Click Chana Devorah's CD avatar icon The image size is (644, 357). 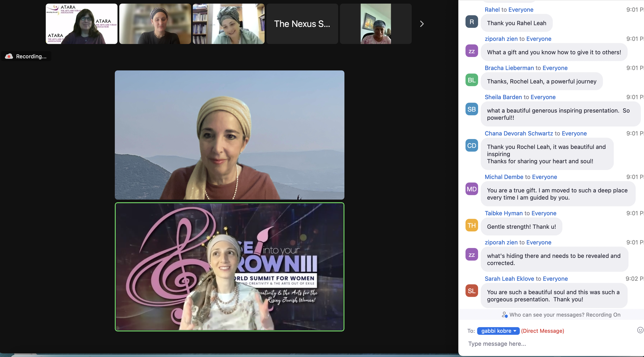[x=471, y=146]
